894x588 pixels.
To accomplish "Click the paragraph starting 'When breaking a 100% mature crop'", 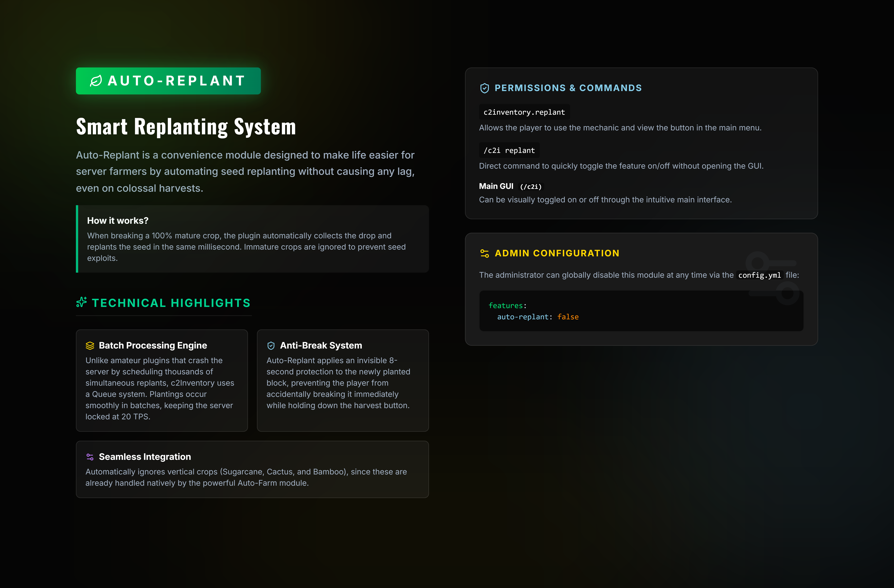I will click(246, 247).
